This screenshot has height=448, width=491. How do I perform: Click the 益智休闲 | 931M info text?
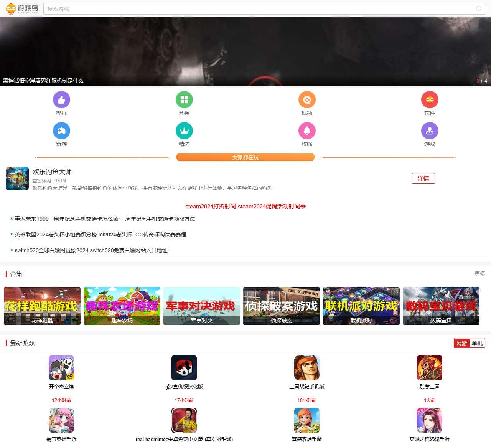pyautogui.click(x=49, y=180)
